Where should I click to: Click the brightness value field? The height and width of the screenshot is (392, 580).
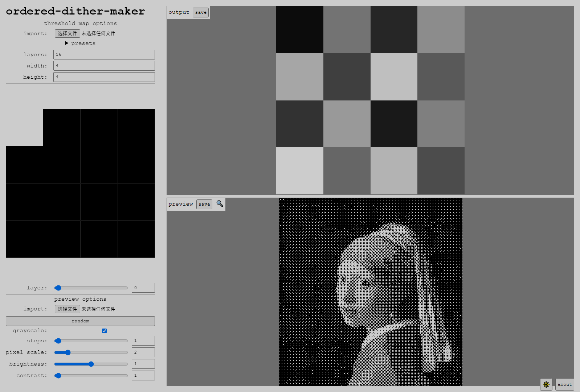(143, 364)
